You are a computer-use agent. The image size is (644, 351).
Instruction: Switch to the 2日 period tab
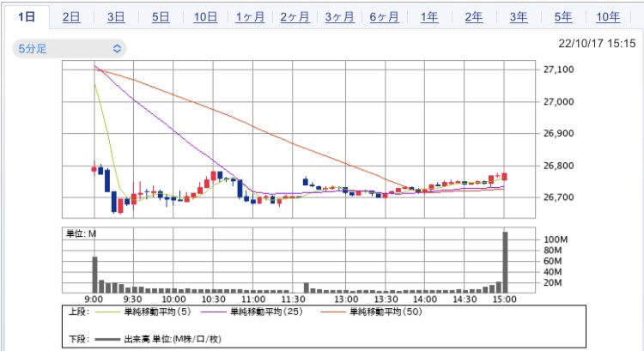[71, 17]
